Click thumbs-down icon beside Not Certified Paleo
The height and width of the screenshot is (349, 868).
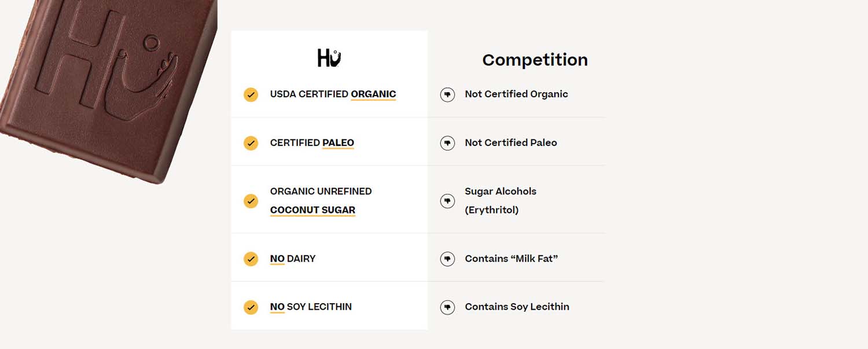click(447, 143)
